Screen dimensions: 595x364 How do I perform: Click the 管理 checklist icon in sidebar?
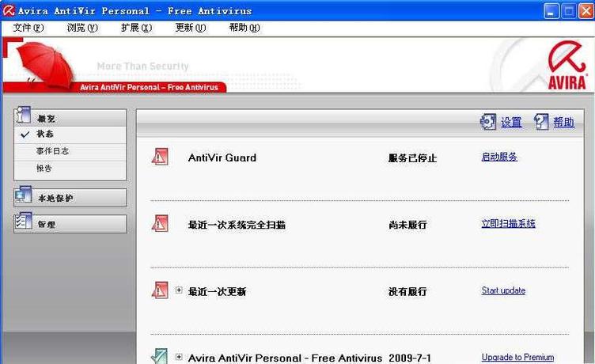[23, 224]
